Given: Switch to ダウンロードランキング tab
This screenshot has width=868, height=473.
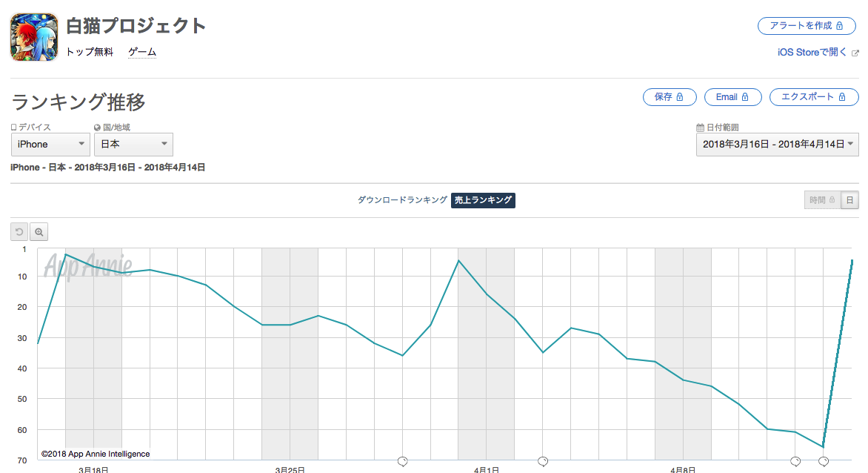Looking at the screenshot, I should click(x=402, y=200).
